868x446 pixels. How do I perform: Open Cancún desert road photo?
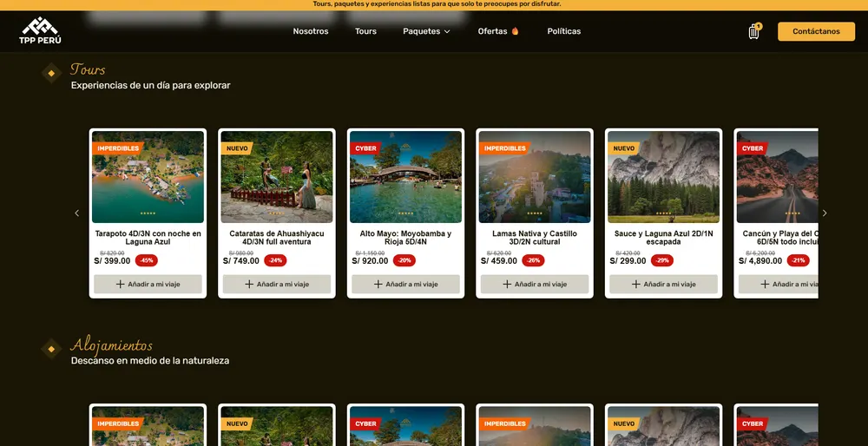click(x=777, y=177)
